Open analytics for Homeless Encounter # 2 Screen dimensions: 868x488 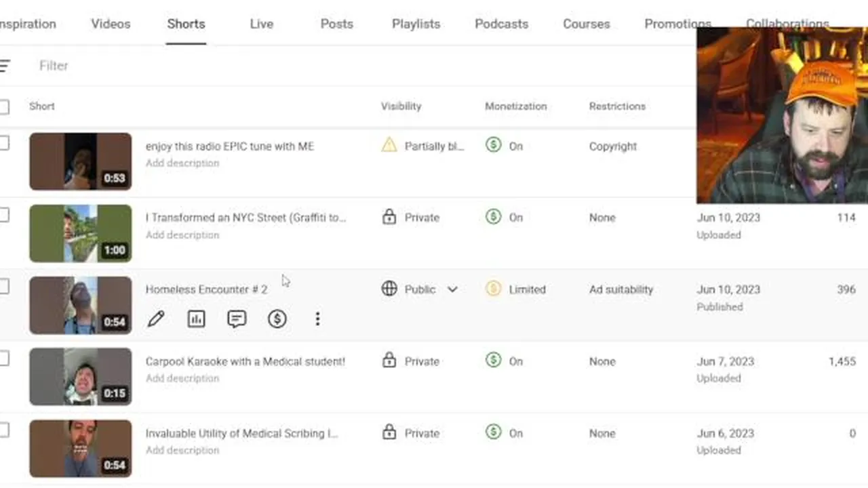(196, 319)
